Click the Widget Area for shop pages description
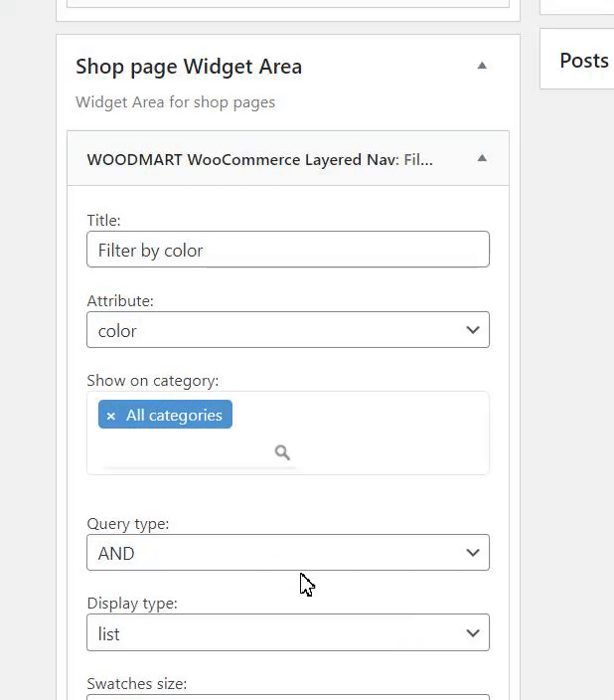The height and width of the screenshot is (700, 614). click(x=175, y=101)
